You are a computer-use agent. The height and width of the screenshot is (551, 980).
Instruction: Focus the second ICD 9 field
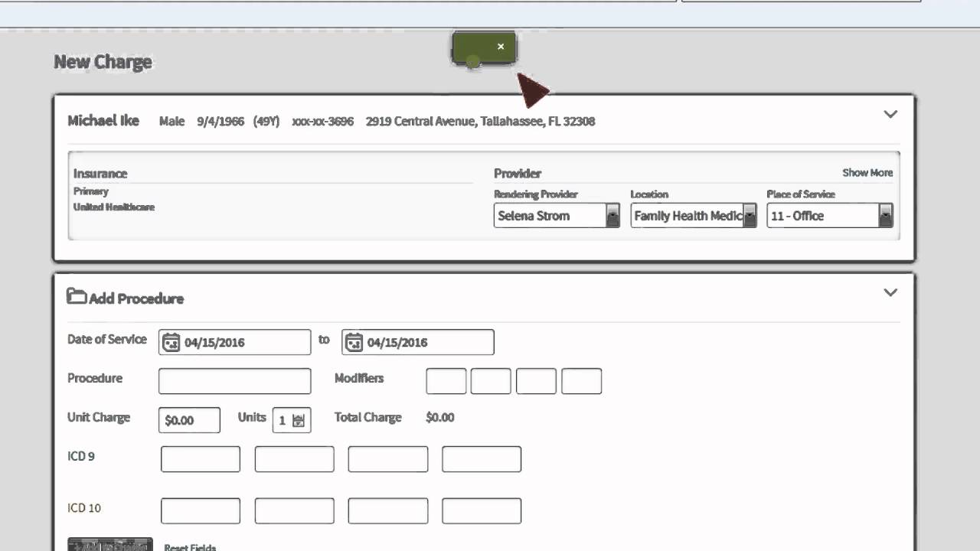pyautogui.click(x=294, y=459)
